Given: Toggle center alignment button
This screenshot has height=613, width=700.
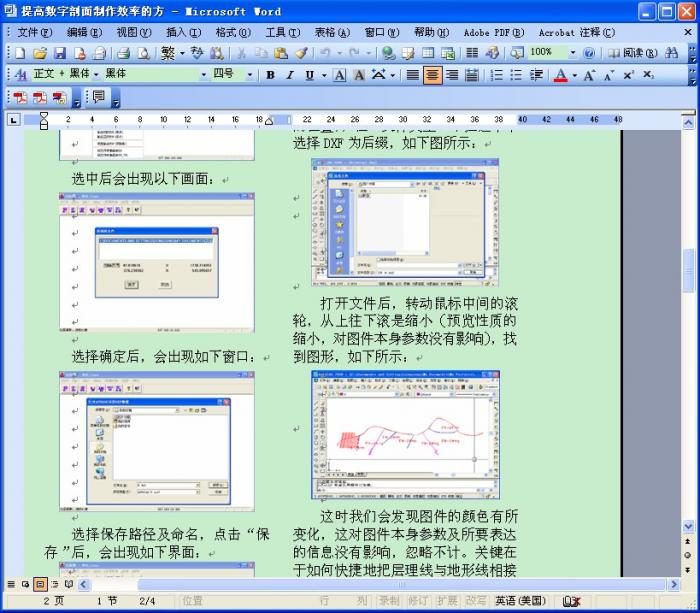Looking at the screenshot, I should tap(432, 75).
